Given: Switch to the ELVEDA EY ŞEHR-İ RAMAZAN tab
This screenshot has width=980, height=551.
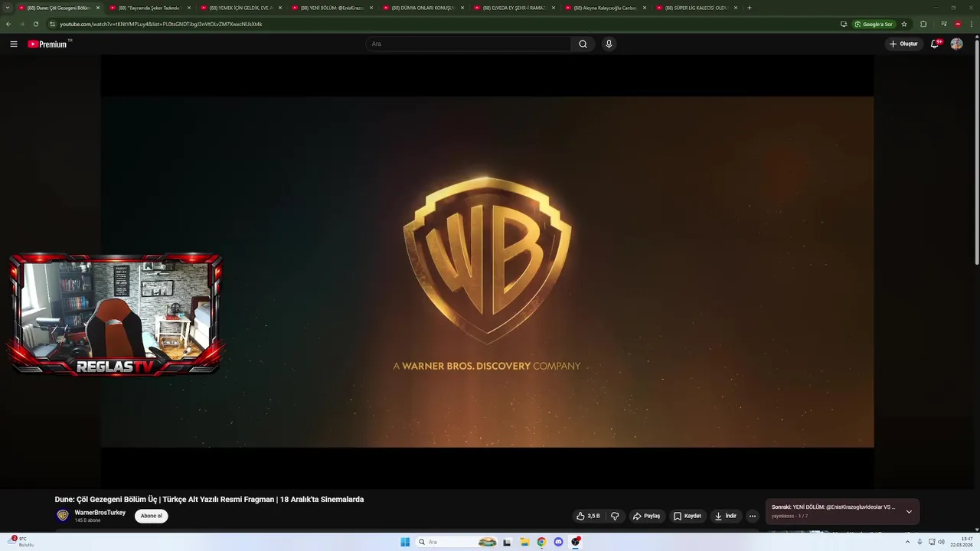Looking at the screenshot, I should pyautogui.click(x=514, y=8).
